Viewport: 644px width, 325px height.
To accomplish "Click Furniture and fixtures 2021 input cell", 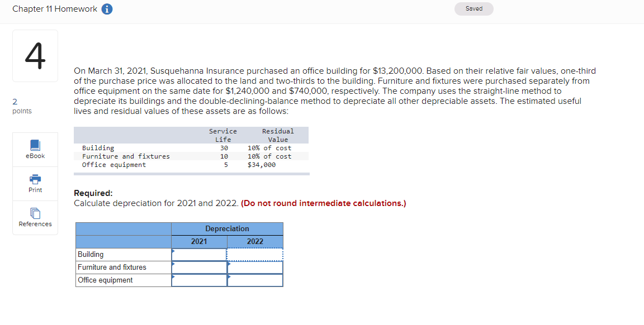I will click(199, 267).
